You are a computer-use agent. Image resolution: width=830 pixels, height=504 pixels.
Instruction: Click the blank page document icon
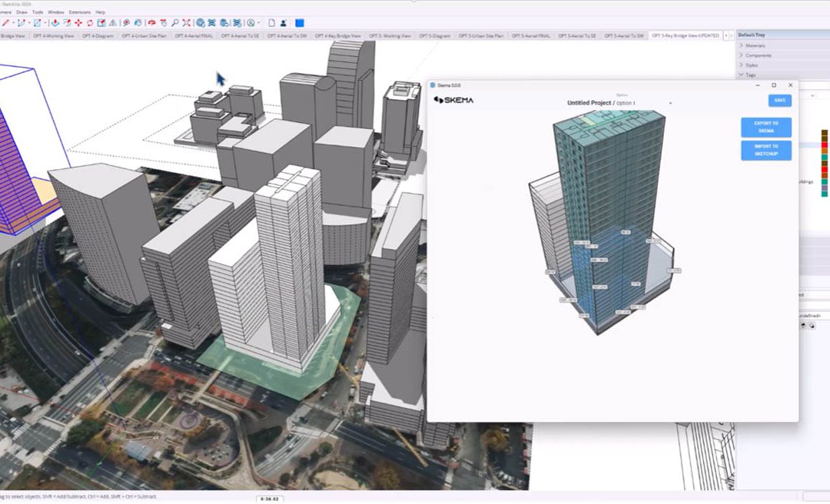(x=271, y=23)
